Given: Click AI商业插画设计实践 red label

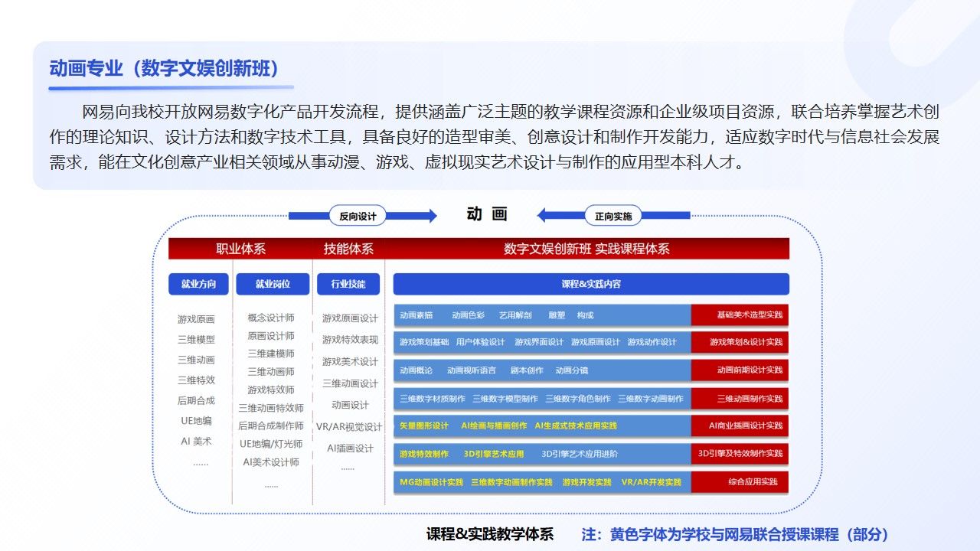Looking at the screenshot, I should pyautogui.click(x=740, y=425).
